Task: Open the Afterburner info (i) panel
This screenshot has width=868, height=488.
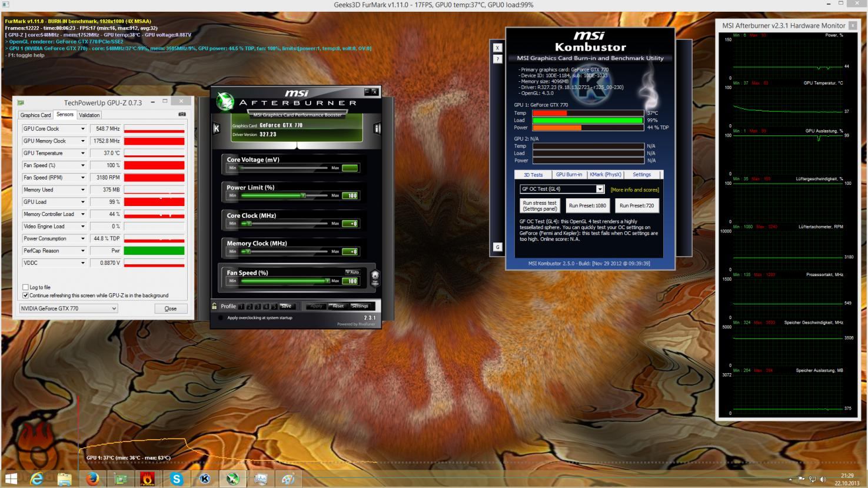Action: tap(377, 129)
